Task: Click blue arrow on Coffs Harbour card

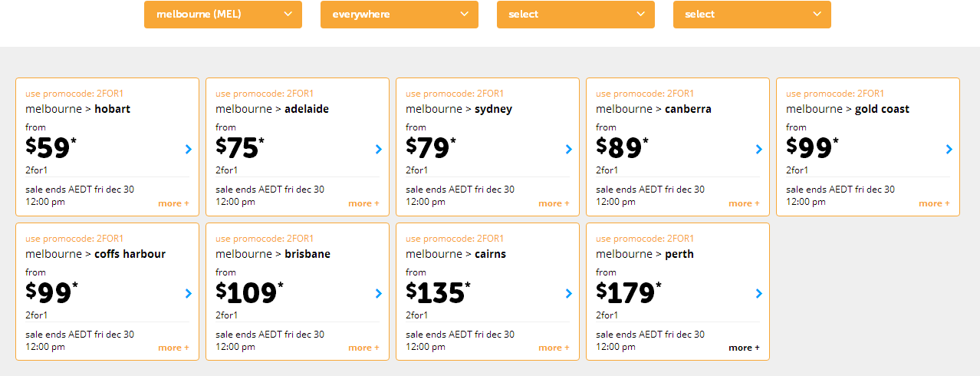Action: click(x=189, y=293)
